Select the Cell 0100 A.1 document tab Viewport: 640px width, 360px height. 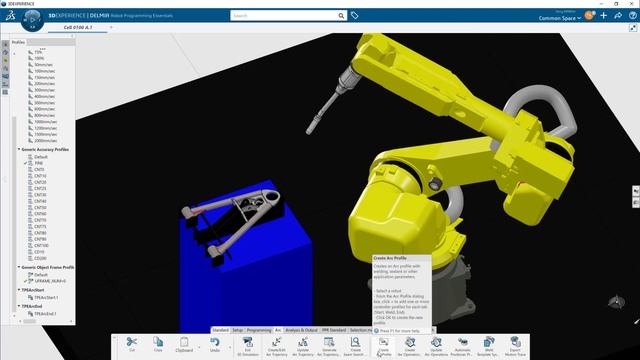click(78, 27)
